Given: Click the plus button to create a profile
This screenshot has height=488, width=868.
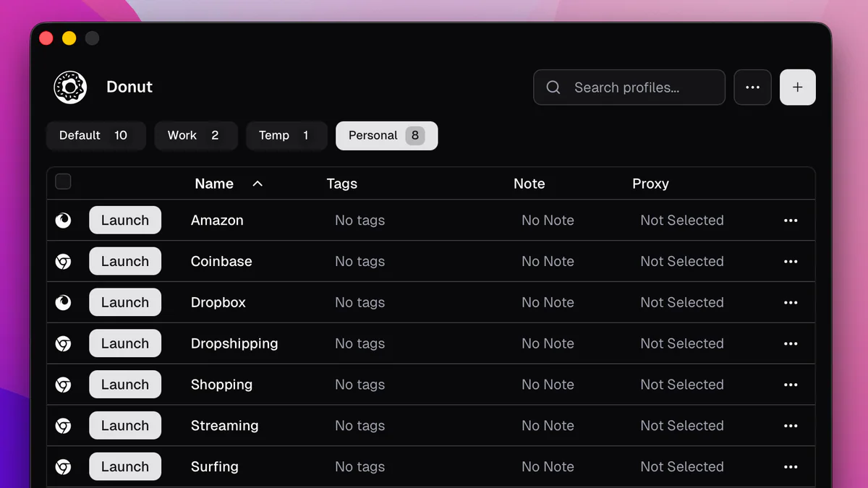Looking at the screenshot, I should (x=797, y=87).
